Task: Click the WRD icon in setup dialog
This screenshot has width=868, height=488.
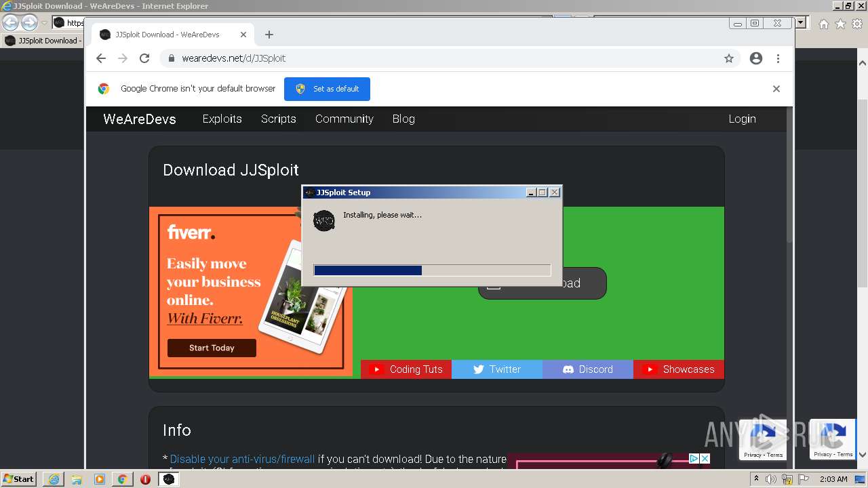Action: tap(324, 220)
